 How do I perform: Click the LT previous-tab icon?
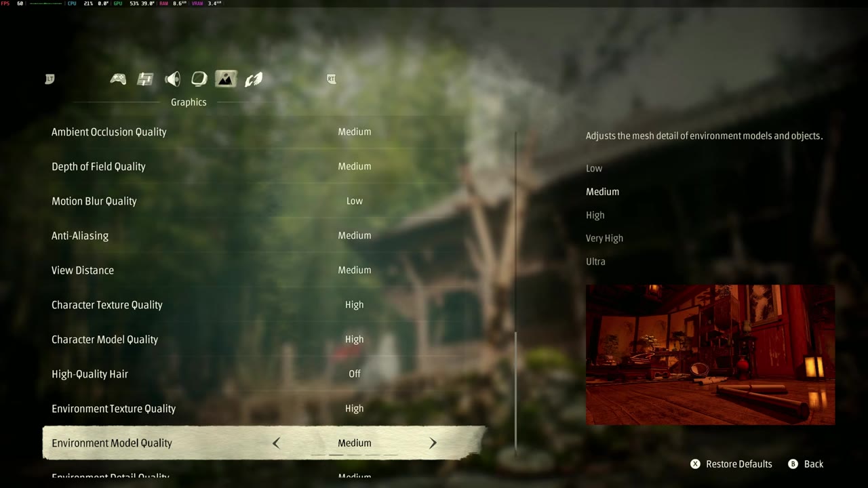click(x=50, y=79)
